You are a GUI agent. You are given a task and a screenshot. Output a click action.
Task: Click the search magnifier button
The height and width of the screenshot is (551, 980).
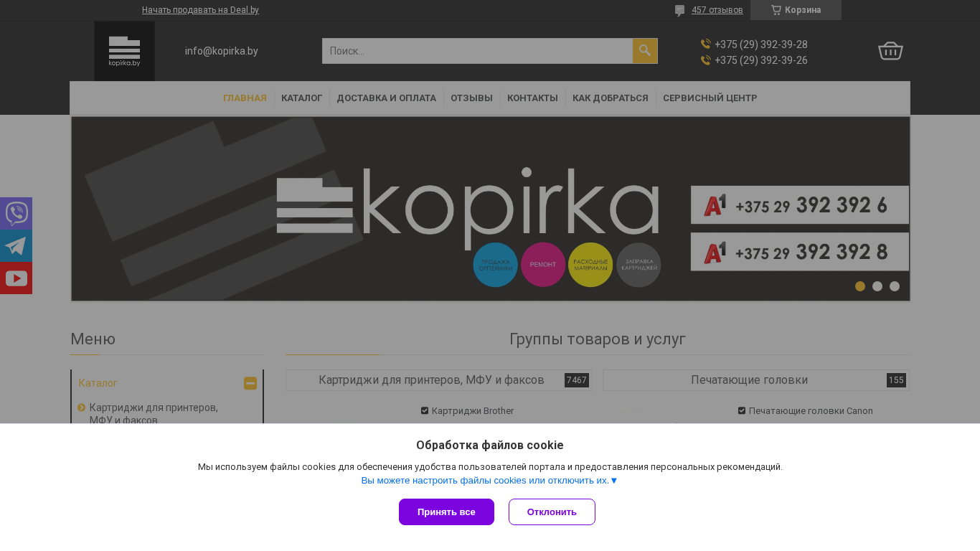coord(645,51)
